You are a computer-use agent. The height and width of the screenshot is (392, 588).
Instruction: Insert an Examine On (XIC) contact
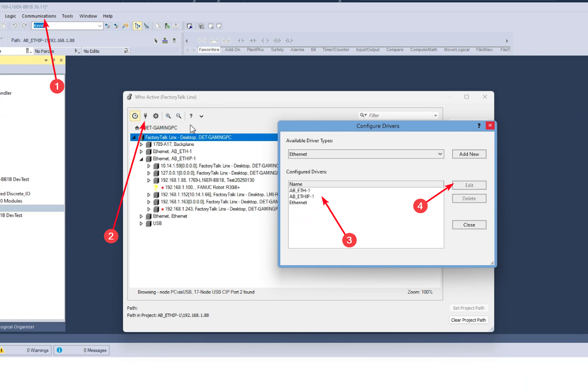click(241, 41)
